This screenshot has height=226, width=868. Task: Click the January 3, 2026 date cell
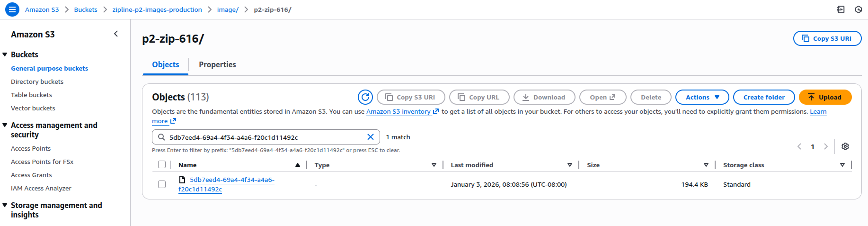pyautogui.click(x=508, y=184)
